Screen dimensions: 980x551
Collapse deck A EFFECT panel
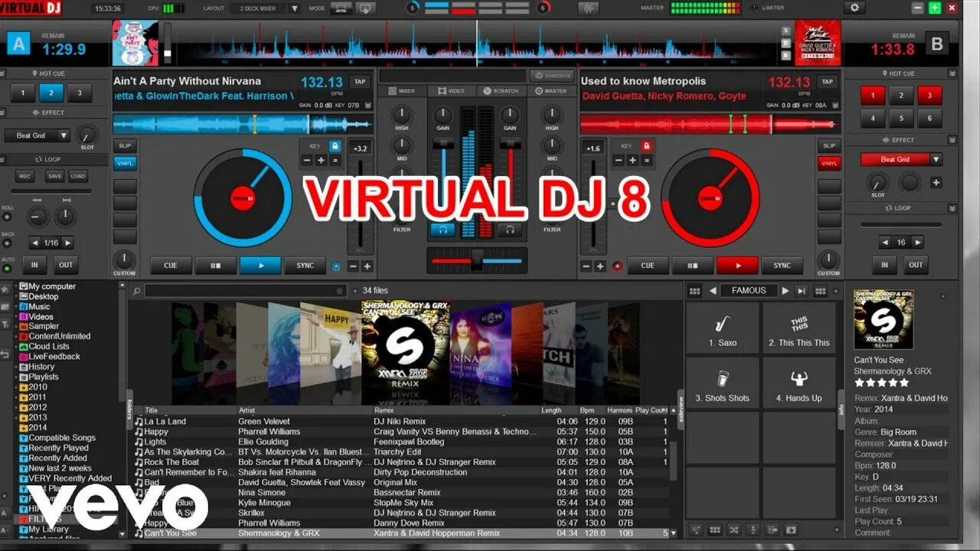[x=4, y=112]
